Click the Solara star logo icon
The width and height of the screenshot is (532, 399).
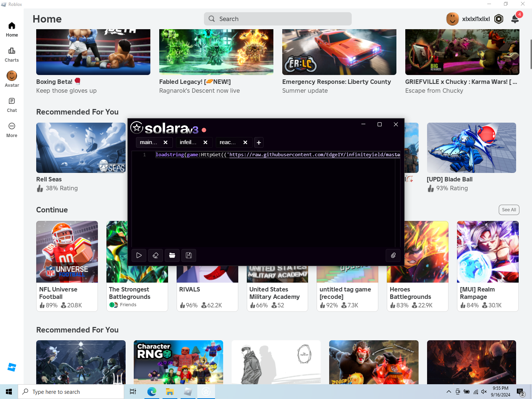point(137,127)
